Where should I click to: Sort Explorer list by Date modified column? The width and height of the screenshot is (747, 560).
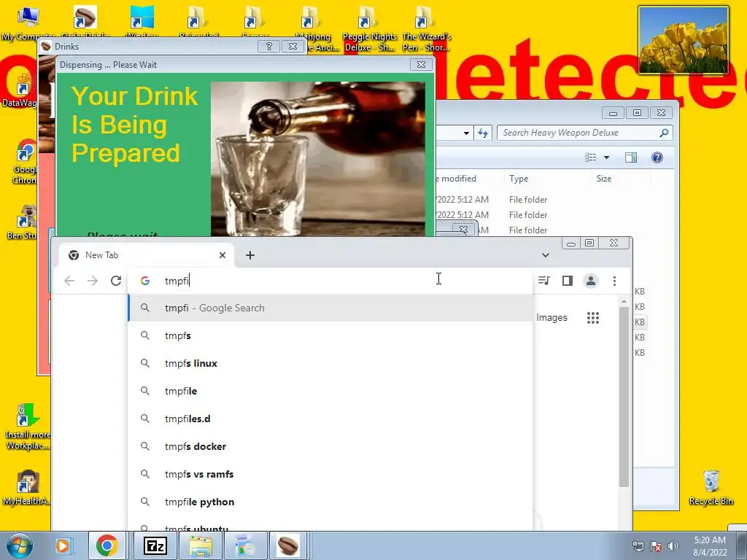(x=469, y=179)
